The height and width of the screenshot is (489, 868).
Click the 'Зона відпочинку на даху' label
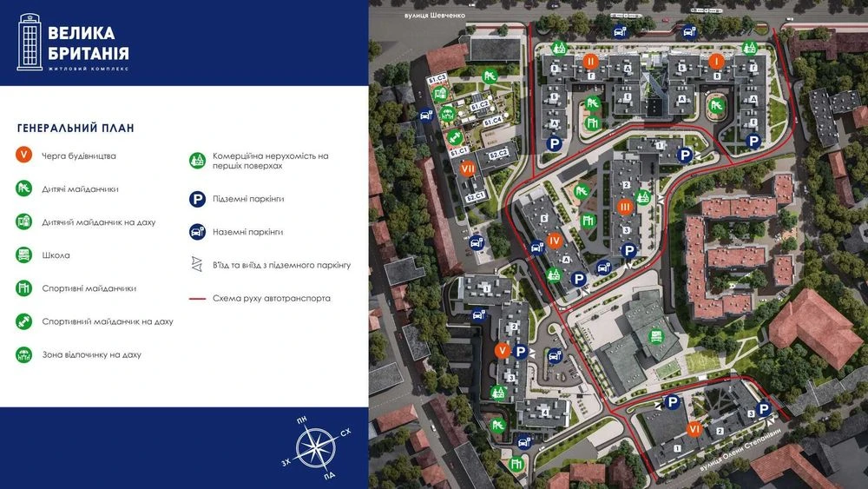click(x=92, y=355)
